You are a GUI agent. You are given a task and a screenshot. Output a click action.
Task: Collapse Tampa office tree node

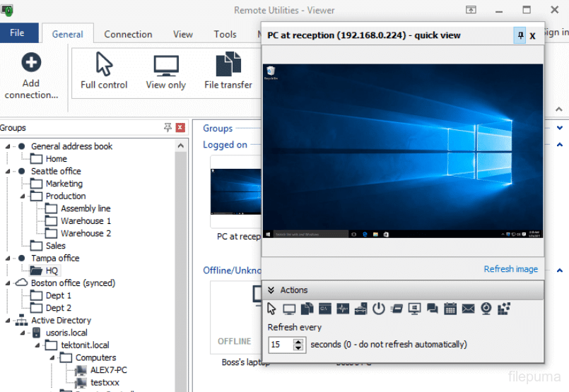(8, 259)
